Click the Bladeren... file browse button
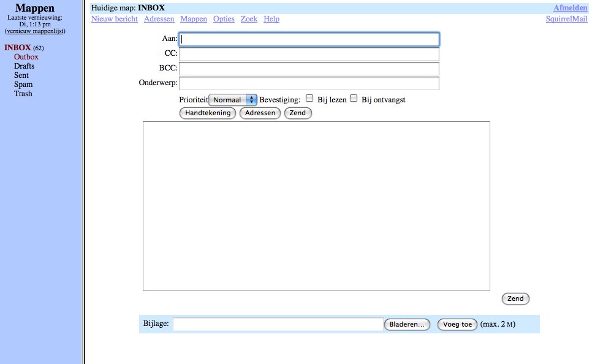This screenshot has width=592, height=364. (407, 325)
